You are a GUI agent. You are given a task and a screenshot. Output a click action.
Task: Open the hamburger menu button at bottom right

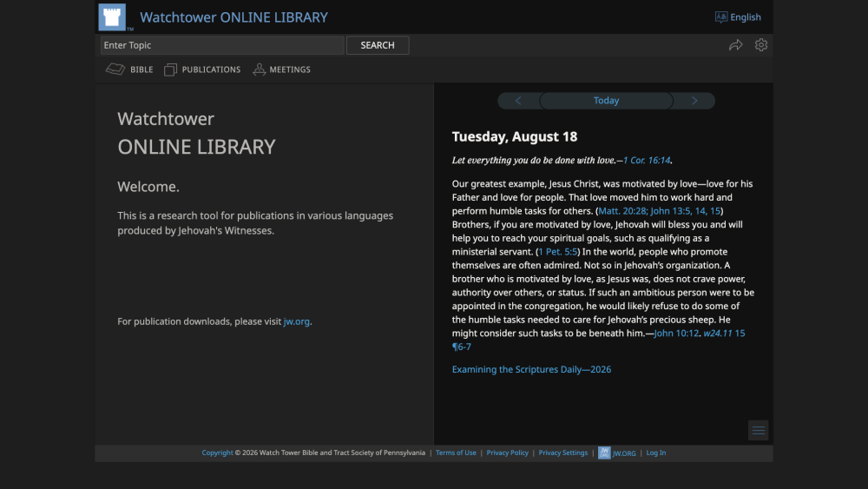click(x=759, y=430)
